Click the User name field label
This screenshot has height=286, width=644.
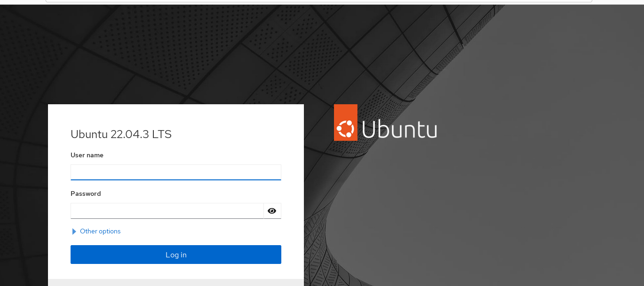tap(87, 155)
